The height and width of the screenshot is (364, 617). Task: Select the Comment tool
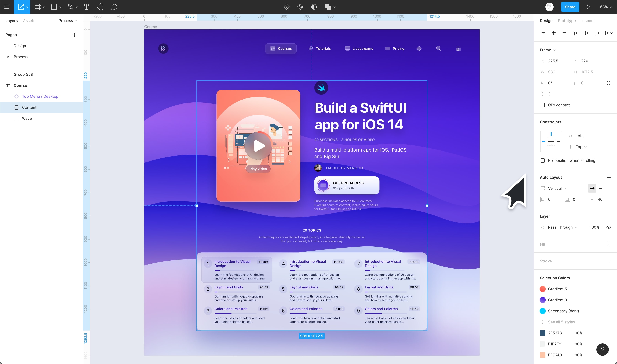114,7
